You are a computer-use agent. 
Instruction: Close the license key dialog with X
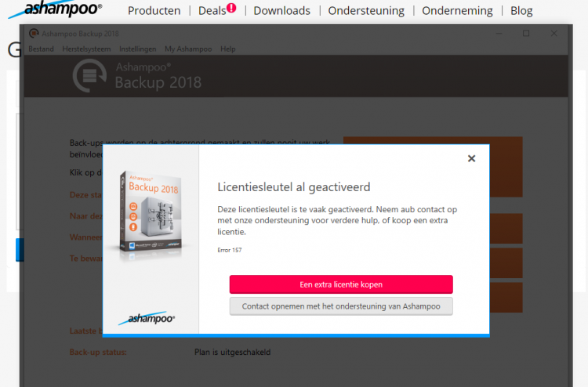pos(471,158)
